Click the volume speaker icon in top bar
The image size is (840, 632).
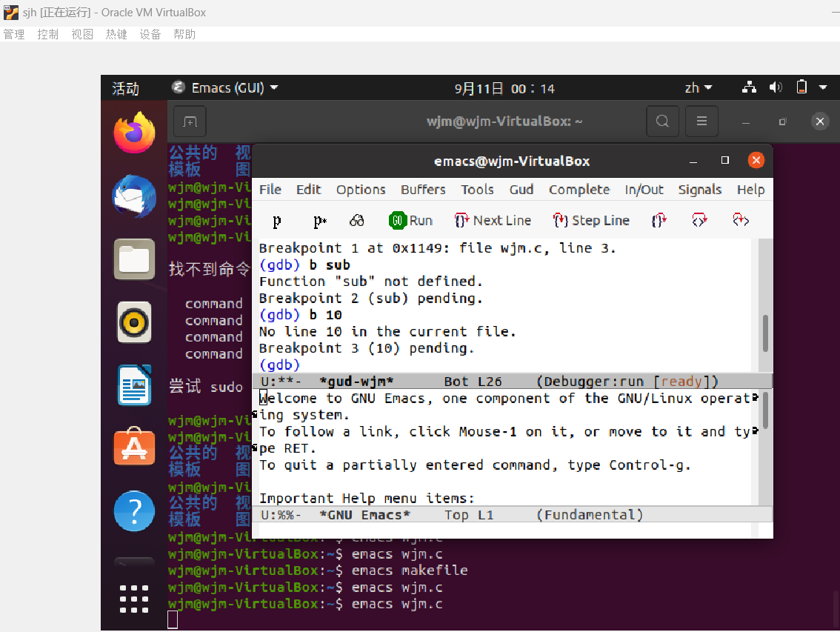[775, 87]
